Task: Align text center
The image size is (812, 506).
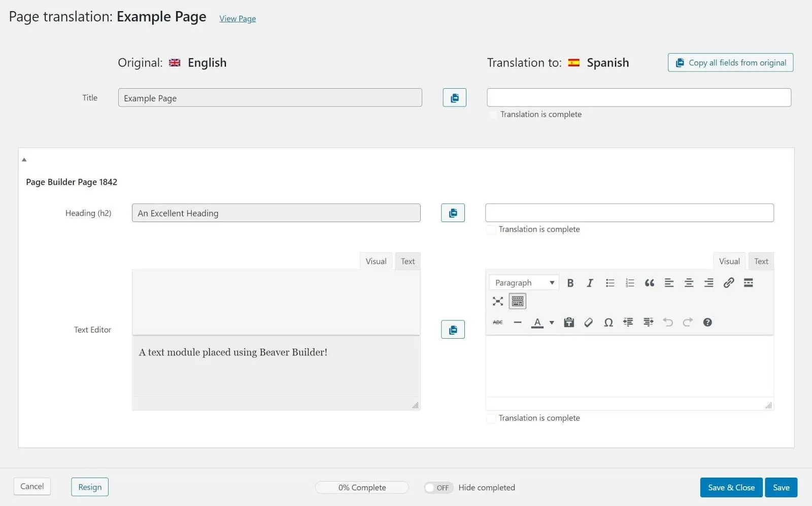Action: pos(689,283)
